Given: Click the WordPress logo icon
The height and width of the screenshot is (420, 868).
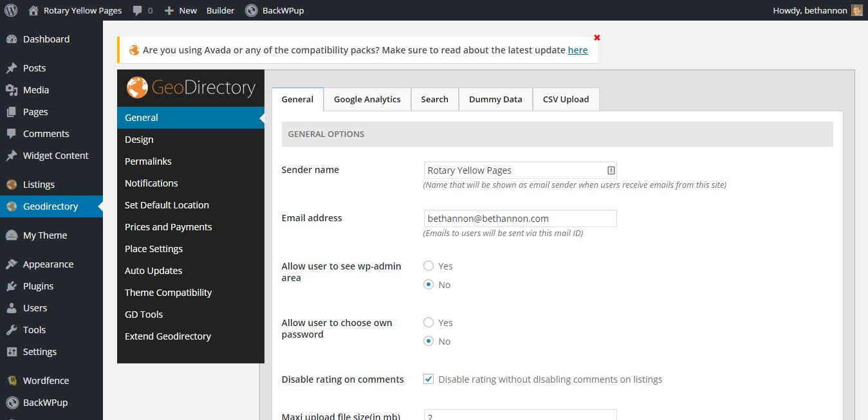Looking at the screenshot, I should [x=11, y=10].
